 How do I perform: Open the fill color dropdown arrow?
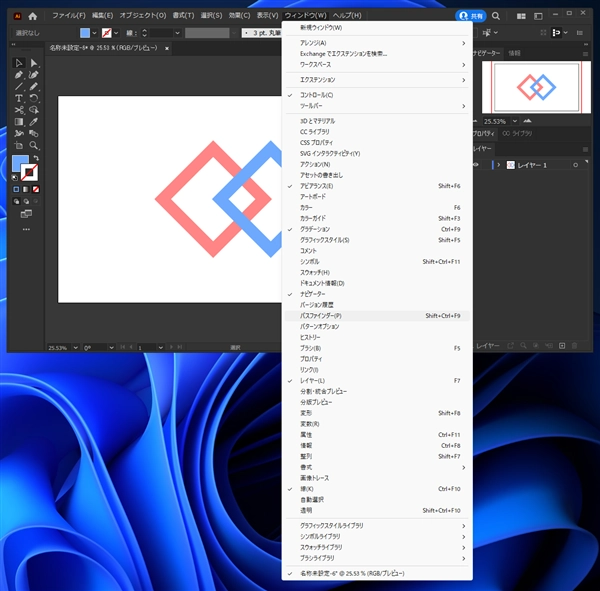pos(94,33)
